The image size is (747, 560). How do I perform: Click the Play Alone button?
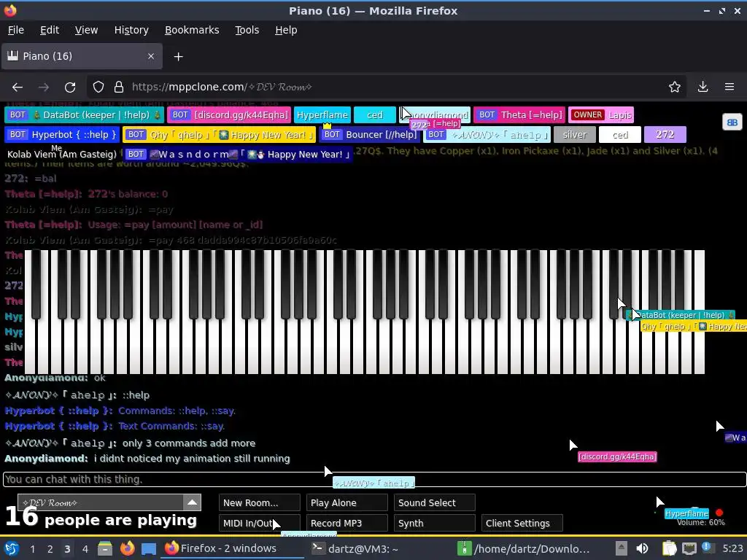(x=347, y=503)
